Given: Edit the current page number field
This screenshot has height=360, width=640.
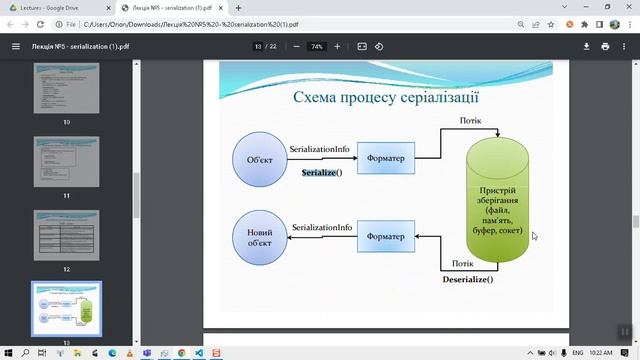Looking at the screenshot, I should click(x=258, y=47).
